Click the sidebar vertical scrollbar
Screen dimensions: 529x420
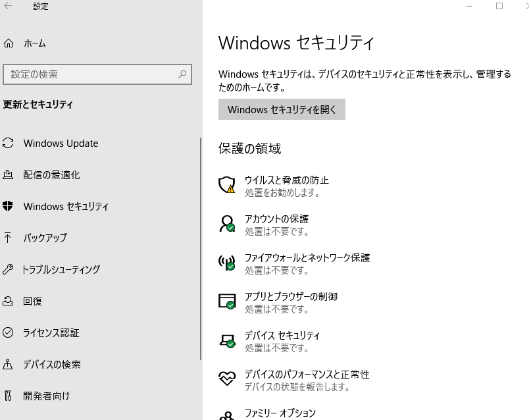click(201, 248)
